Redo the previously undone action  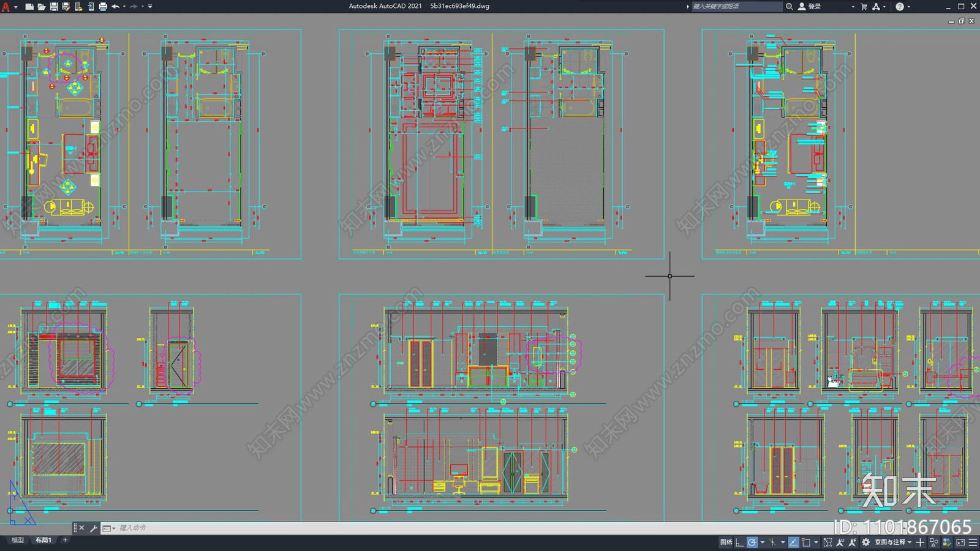[134, 7]
